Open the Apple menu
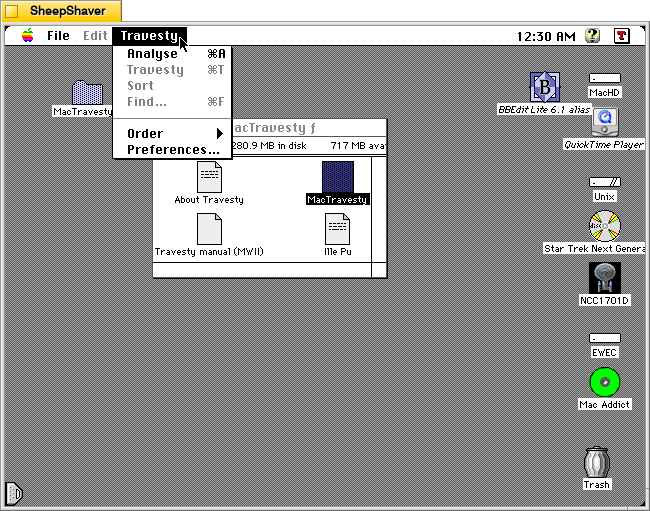Viewport: 650px width, 511px height. (28, 36)
